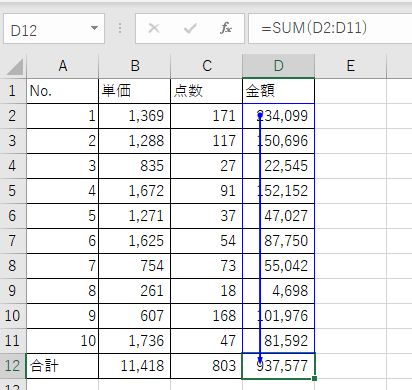This screenshot has height=390, width=412.
Task: Click cell C1 labeled 点数
Action: coord(207,91)
